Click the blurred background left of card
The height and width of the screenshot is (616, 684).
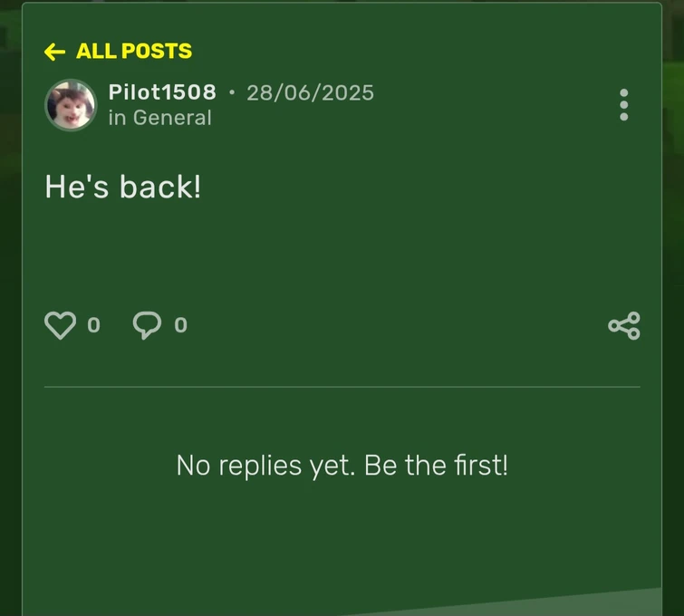(x=11, y=305)
